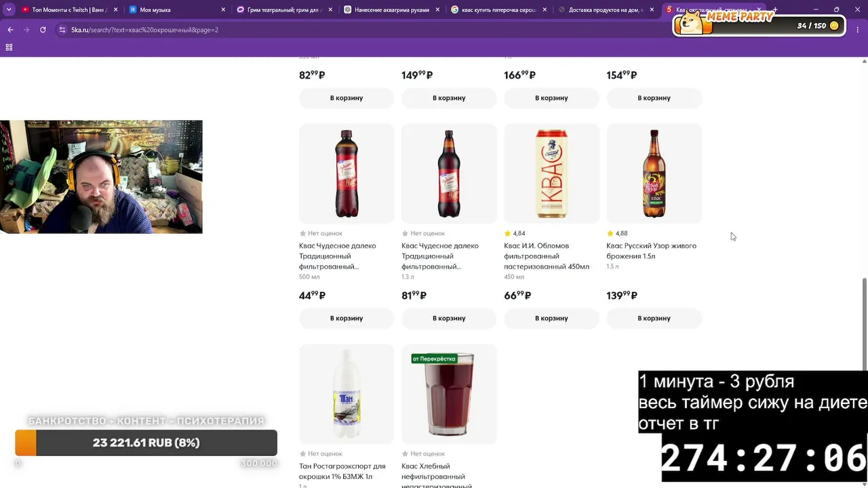
Task: Click the 274:27:06 stream timer
Action: pyautogui.click(x=764, y=458)
